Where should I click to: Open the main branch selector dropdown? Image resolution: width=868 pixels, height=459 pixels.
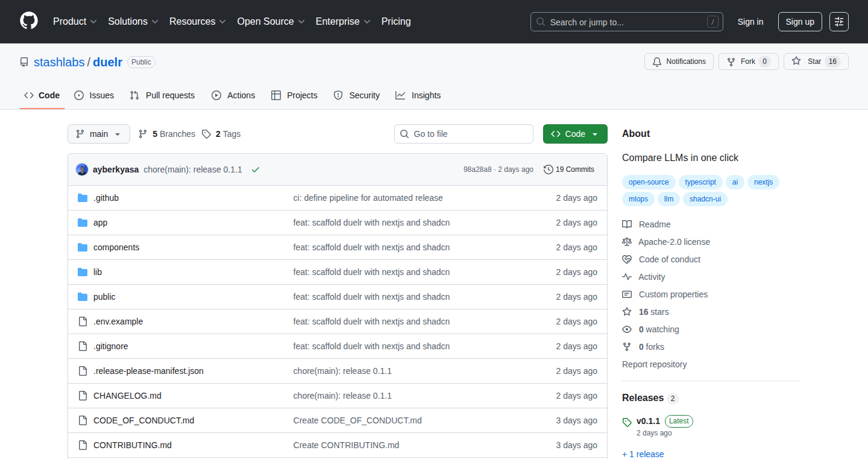click(99, 134)
